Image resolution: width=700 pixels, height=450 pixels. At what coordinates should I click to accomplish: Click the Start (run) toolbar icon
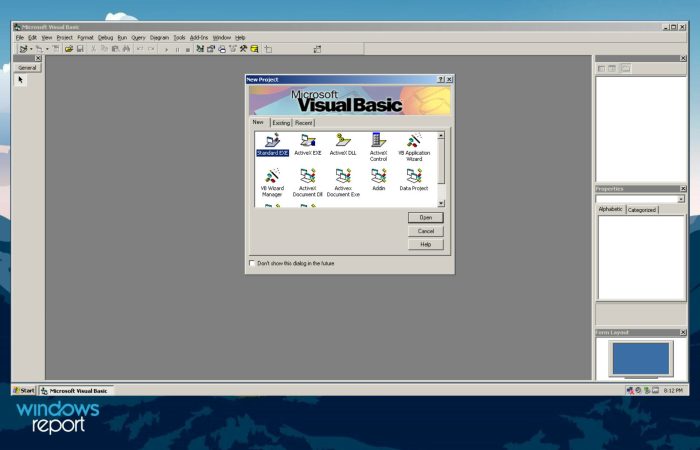(166, 49)
